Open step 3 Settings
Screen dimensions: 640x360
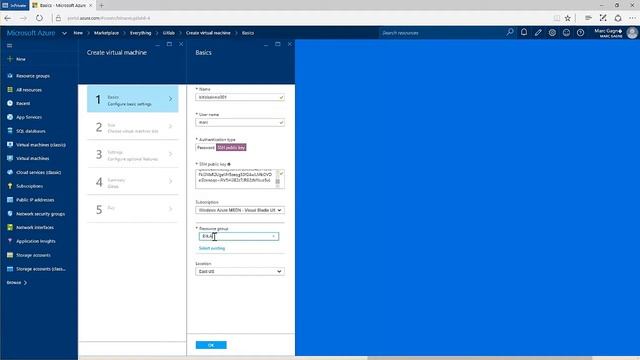click(133, 154)
